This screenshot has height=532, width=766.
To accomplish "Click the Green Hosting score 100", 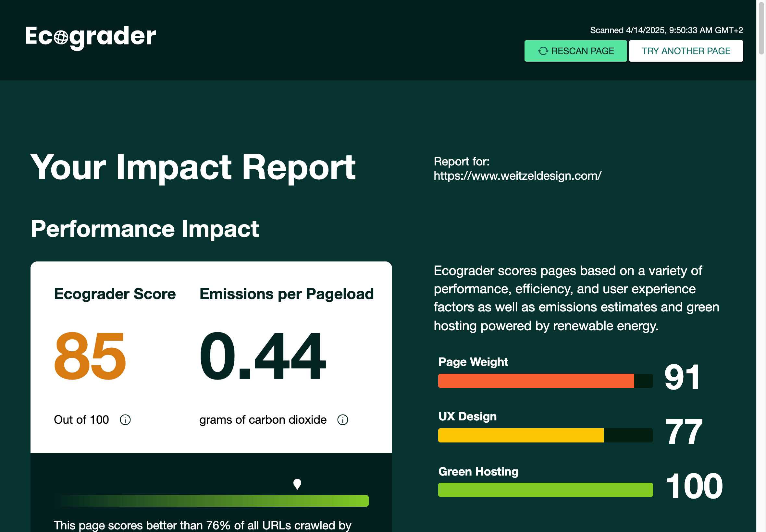I will click(694, 486).
